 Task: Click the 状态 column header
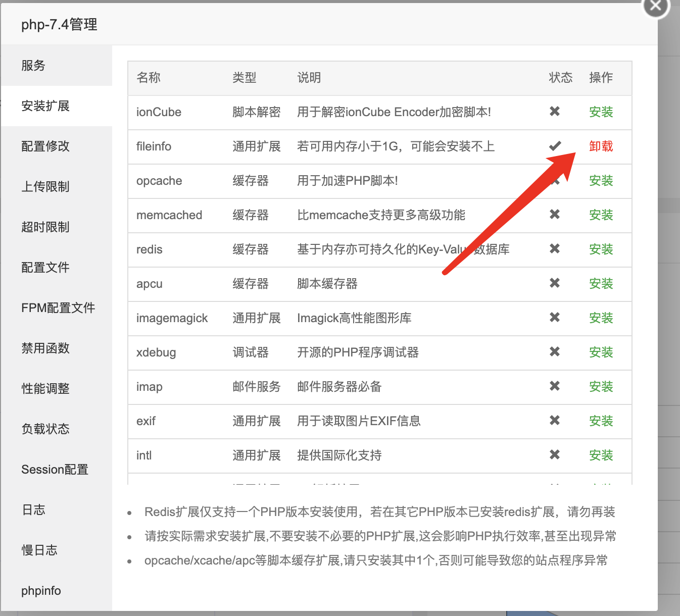561,78
